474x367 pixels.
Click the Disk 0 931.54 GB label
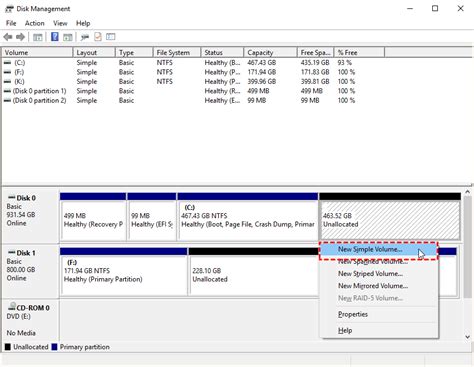tap(21, 215)
